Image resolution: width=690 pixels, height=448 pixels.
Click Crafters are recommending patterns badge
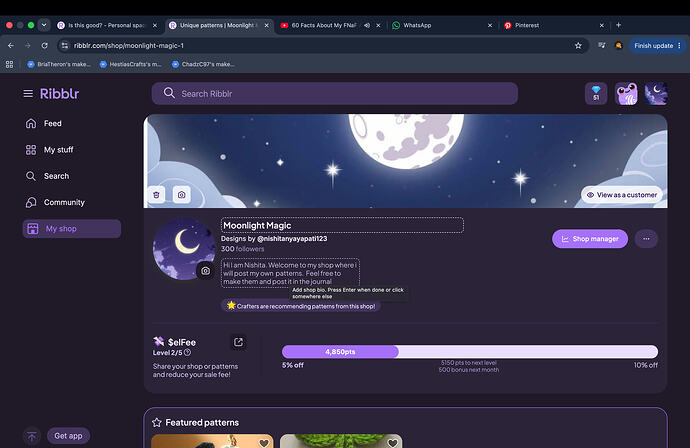click(301, 306)
